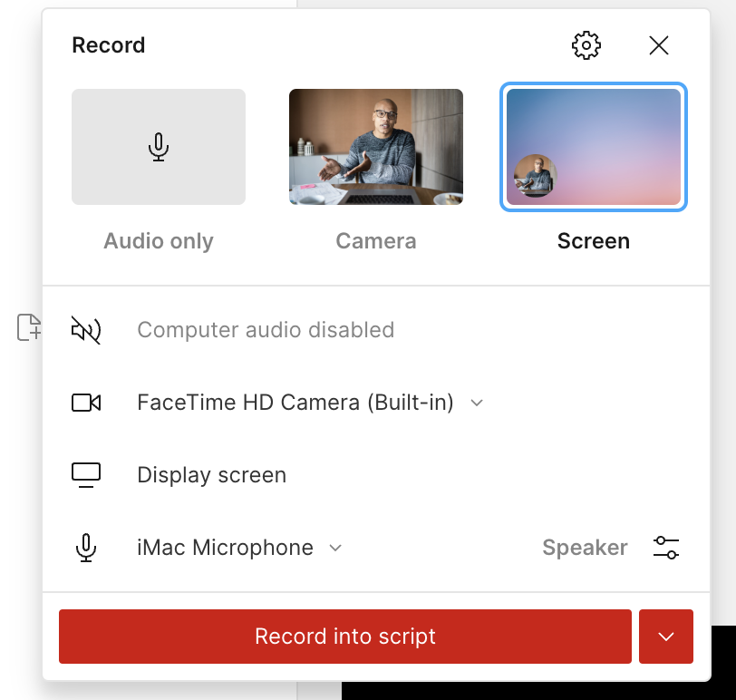The image size is (736, 700).
Task: Select the Camera tab label
Action: tap(375, 241)
